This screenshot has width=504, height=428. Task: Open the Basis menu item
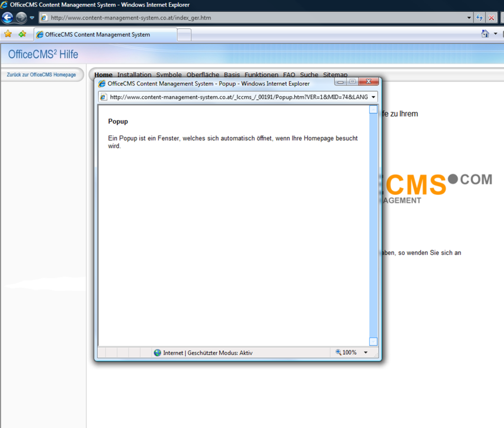point(232,74)
